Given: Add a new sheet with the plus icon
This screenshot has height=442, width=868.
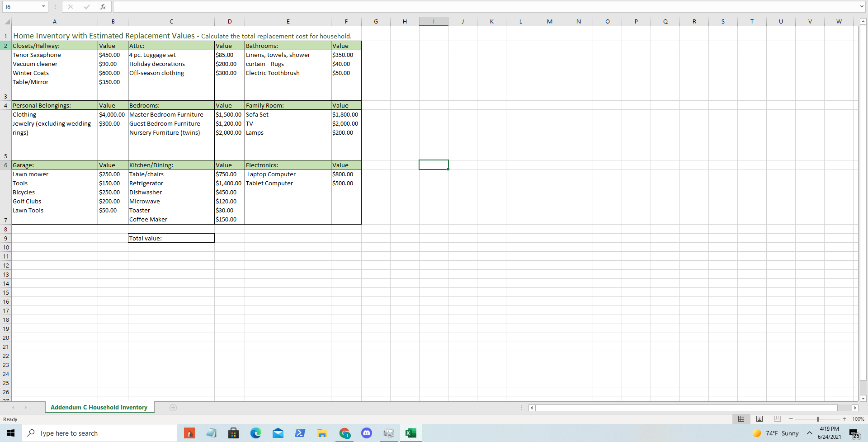Looking at the screenshot, I should tap(173, 408).
